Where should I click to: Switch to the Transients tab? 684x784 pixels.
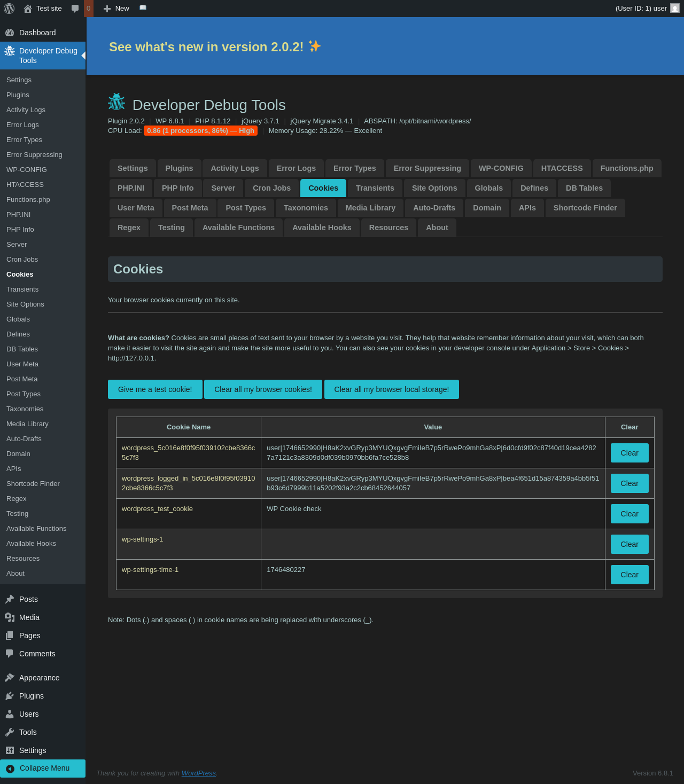click(x=375, y=188)
